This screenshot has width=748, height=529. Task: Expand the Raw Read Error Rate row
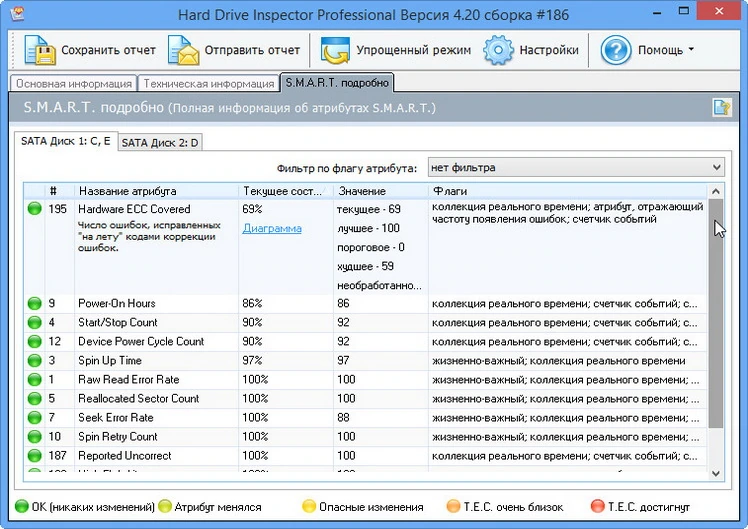365,380
